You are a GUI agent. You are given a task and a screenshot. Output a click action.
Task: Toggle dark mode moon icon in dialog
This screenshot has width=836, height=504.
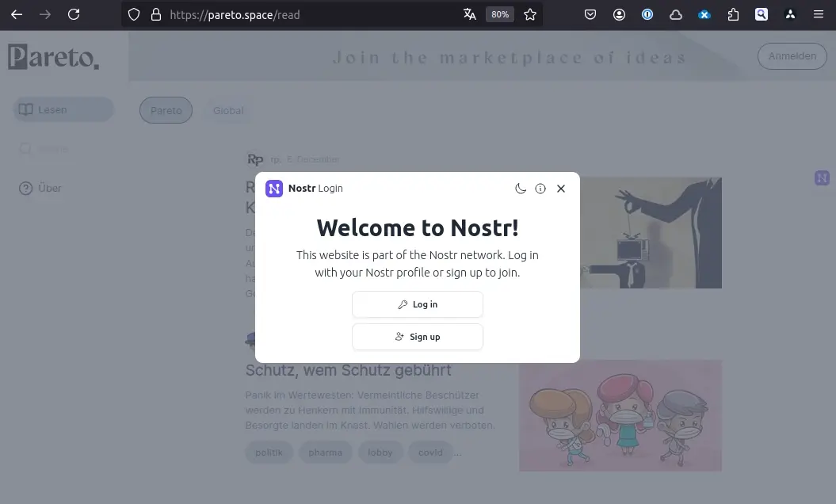click(x=521, y=189)
